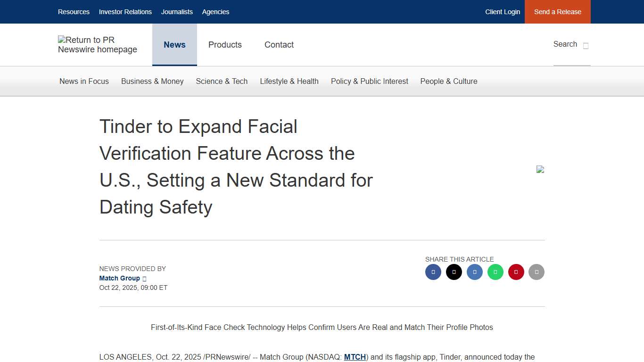Image resolution: width=644 pixels, height=362 pixels.
Task: Browse the Lifestyle & Health section
Action: click(289, 81)
